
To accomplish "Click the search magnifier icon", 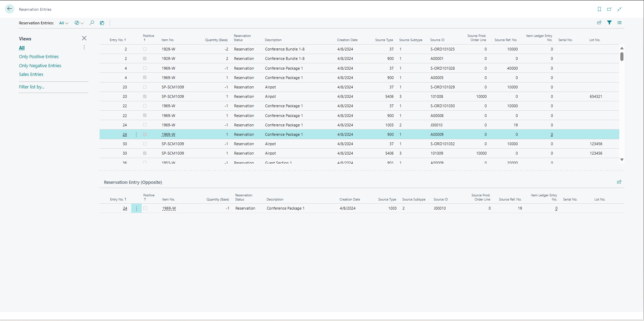I will click(92, 23).
